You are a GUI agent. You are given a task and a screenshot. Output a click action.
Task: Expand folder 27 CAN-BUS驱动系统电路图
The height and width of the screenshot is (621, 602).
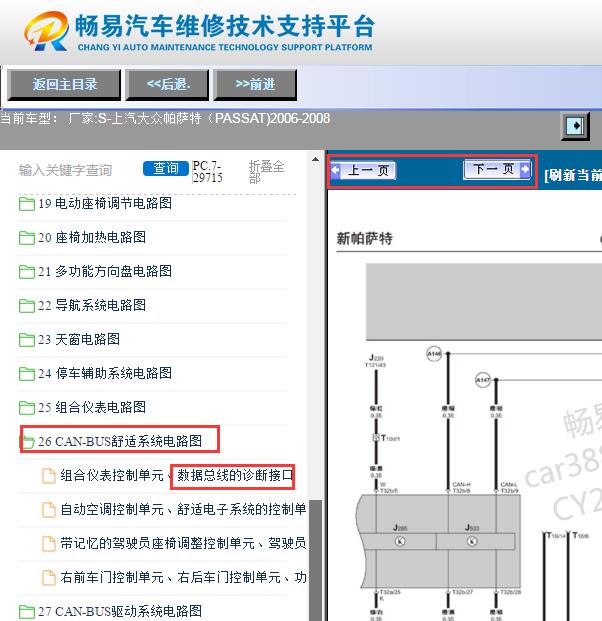point(120,611)
